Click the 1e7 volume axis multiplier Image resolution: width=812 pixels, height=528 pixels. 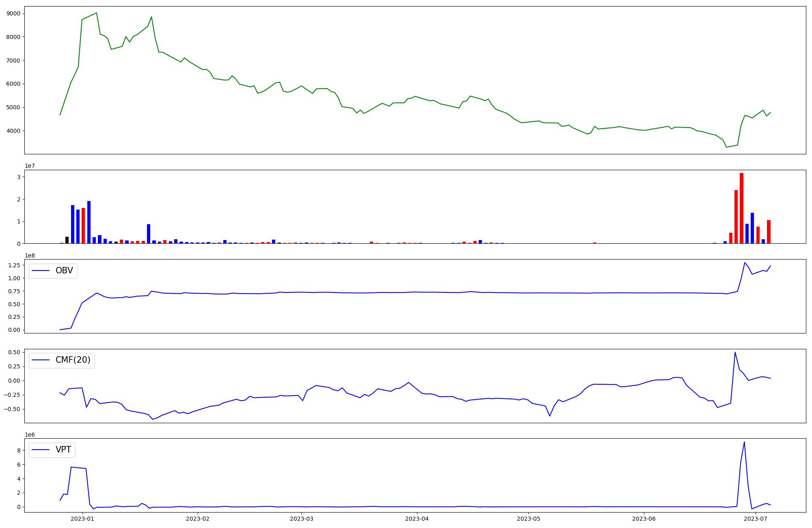[x=30, y=166]
